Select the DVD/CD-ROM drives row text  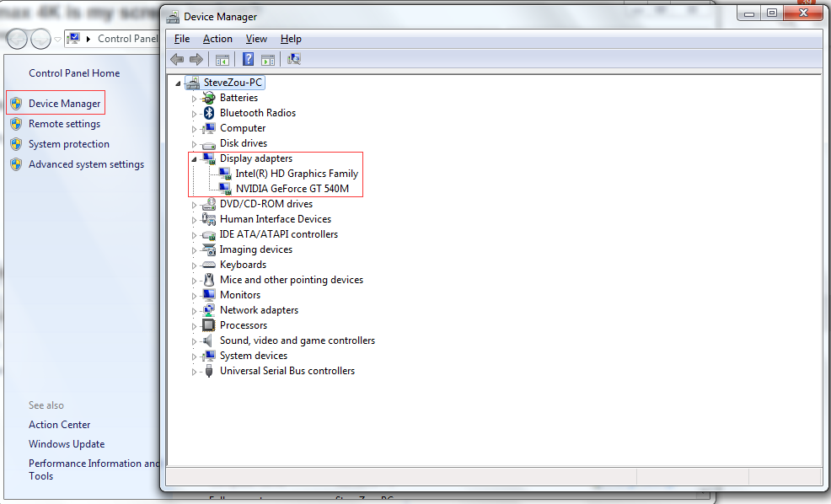266,204
